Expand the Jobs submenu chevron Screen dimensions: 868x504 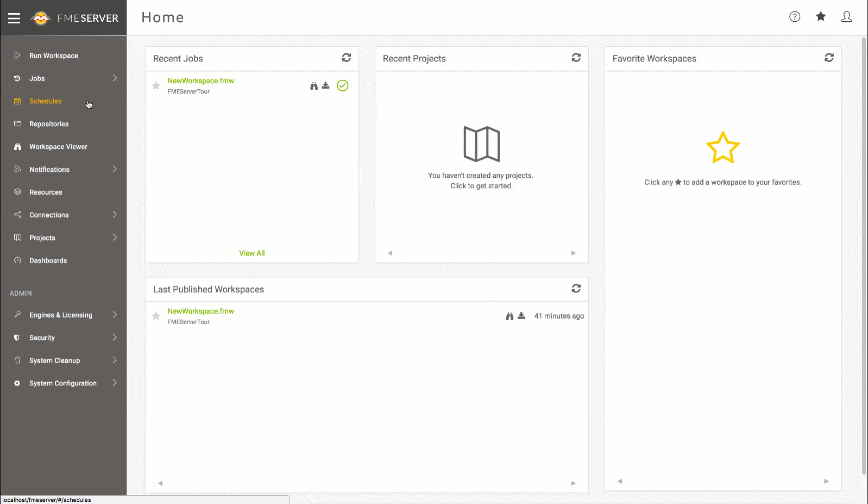[115, 78]
